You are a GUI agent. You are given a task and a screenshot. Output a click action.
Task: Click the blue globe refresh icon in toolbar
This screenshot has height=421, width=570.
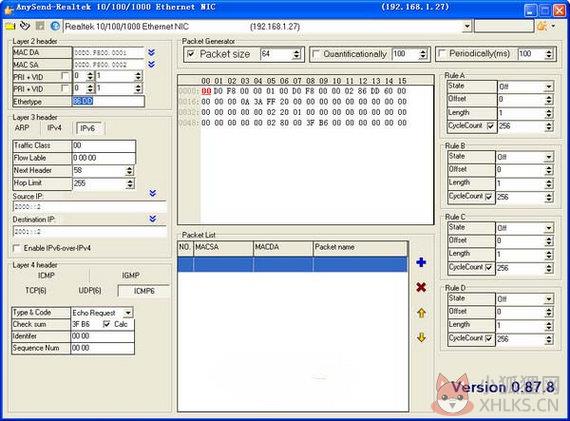pyautogui.click(x=55, y=26)
